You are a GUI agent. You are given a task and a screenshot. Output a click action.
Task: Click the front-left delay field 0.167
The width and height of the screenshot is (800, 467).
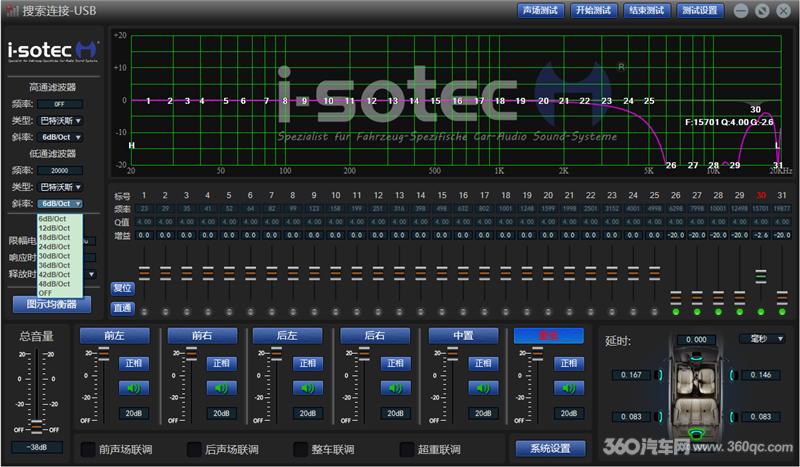coord(632,375)
